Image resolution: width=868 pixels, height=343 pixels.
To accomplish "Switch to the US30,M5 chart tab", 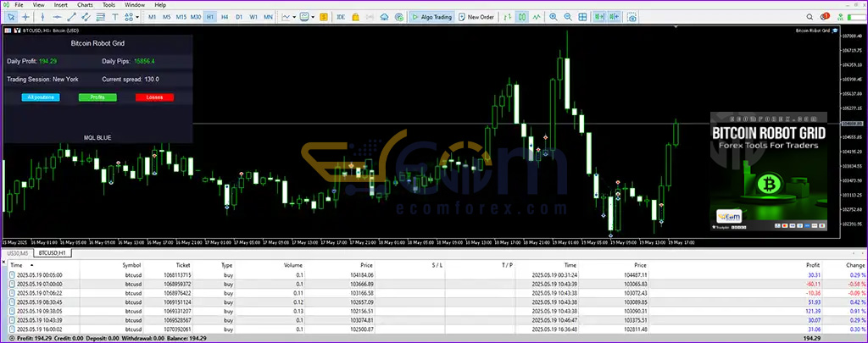I will click(17, 253).
